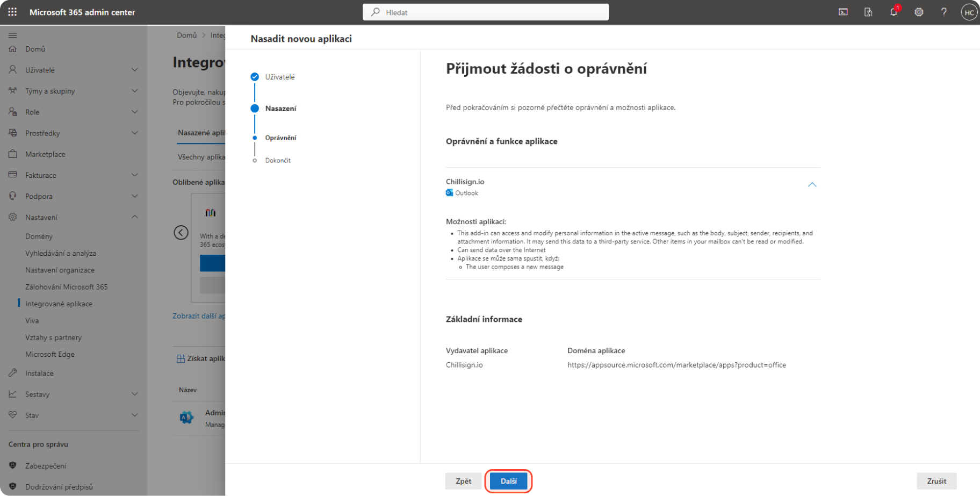Click the Sestavy chart icon
This screenshot has width=980, height=496.
click(x=13, y=394)
